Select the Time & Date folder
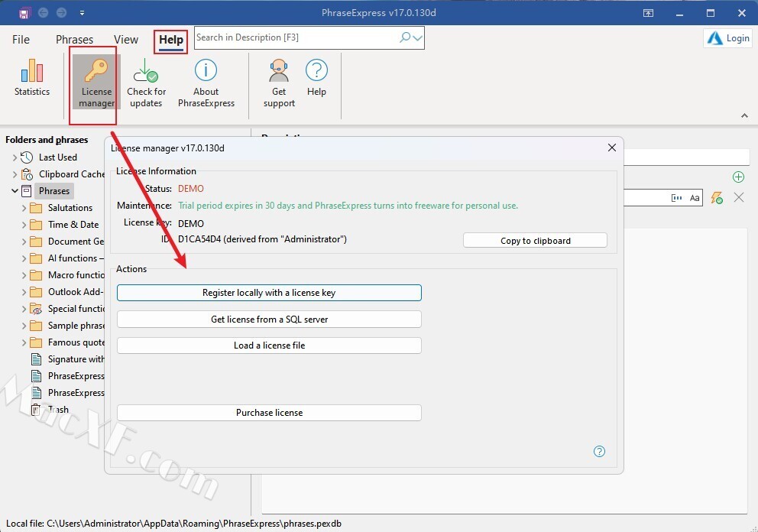The image size is (758, 532). 73,225
